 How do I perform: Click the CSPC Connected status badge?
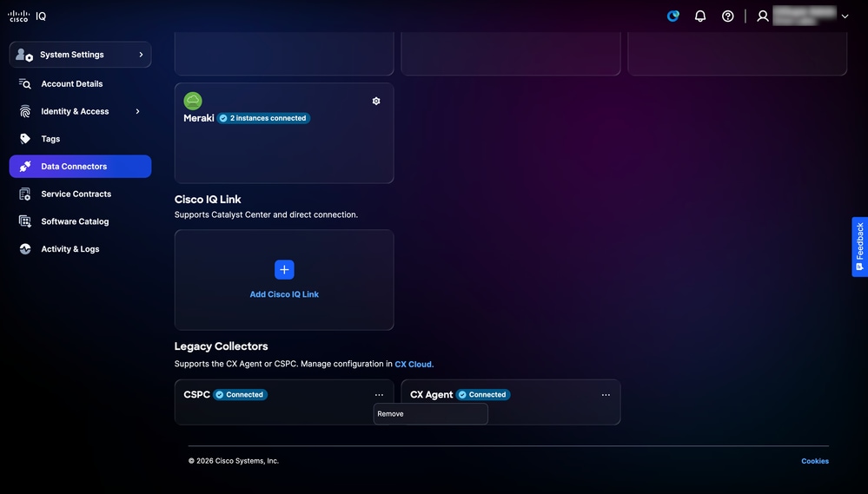click(x=241, y=394)
